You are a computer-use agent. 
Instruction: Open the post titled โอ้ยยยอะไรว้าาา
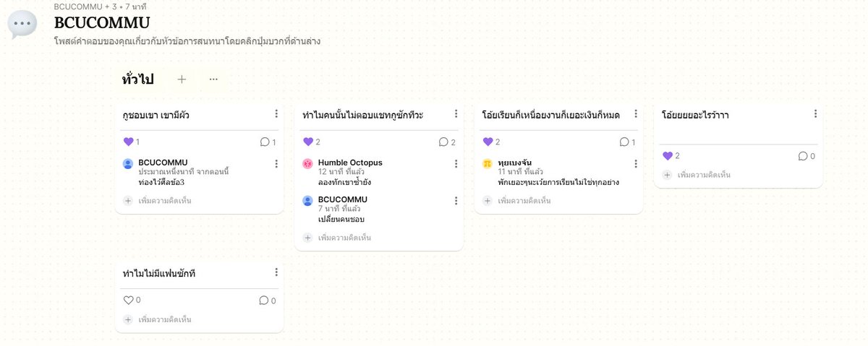click(x=695, y=115)
